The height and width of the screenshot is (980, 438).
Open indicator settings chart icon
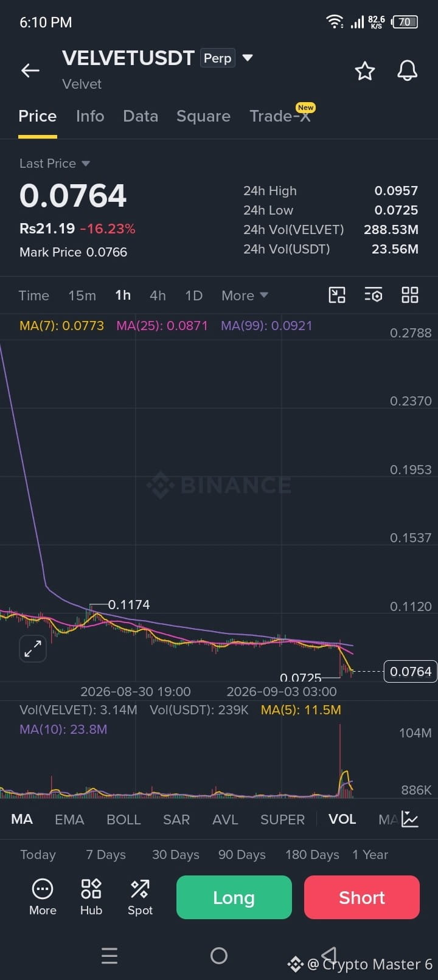coord(410,820)
